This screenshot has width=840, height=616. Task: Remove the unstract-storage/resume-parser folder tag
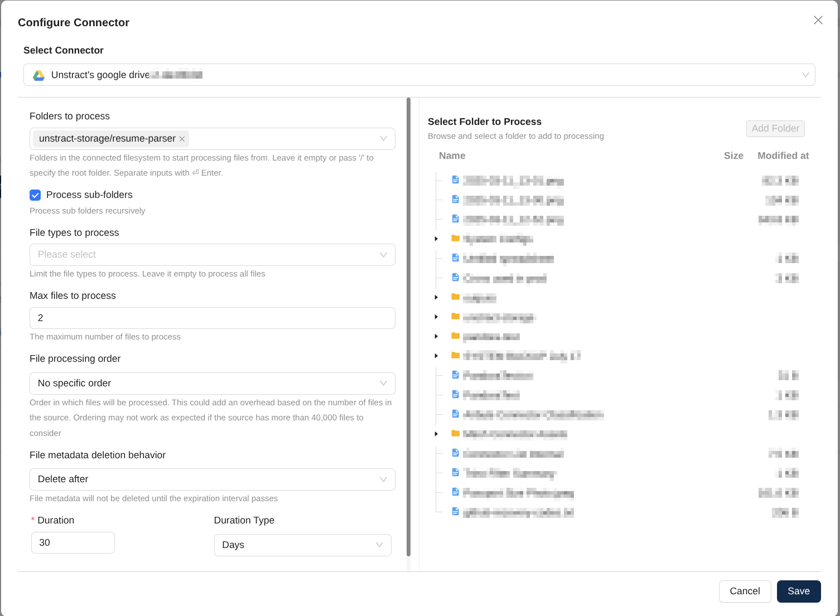click(182, 139)
